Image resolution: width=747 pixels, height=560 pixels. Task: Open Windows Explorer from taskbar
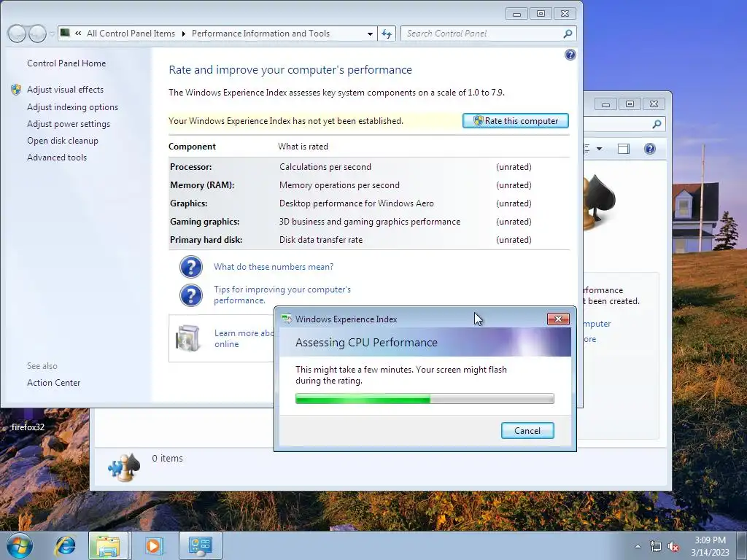108,545
